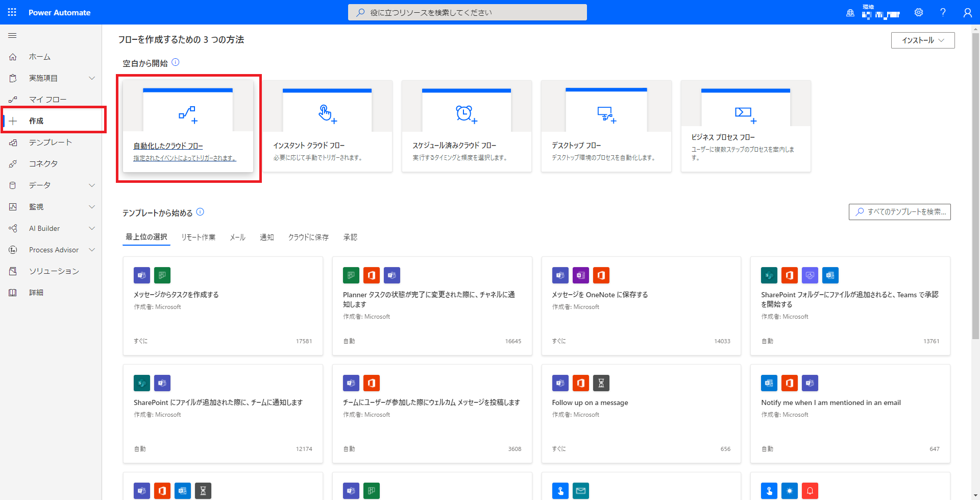This screenshot has height=500, width=980.
Task: Click the Power Automate title
Action: click(59, 12)
